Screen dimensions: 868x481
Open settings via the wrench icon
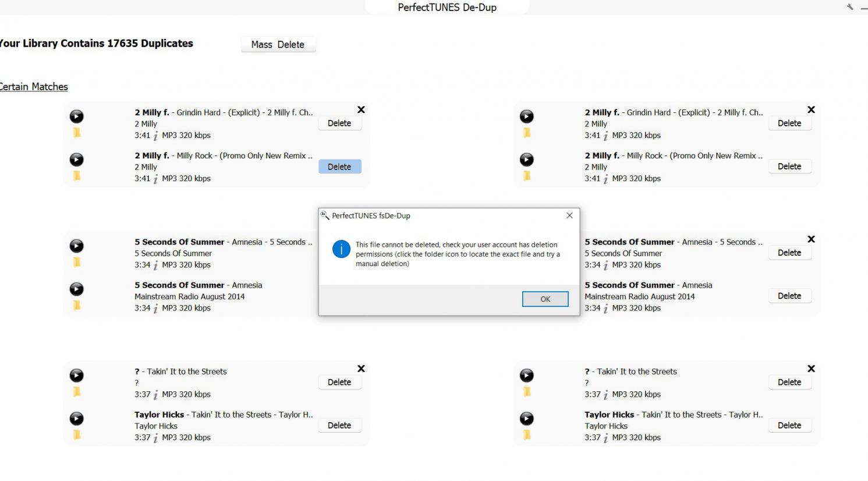pos(850,7)
